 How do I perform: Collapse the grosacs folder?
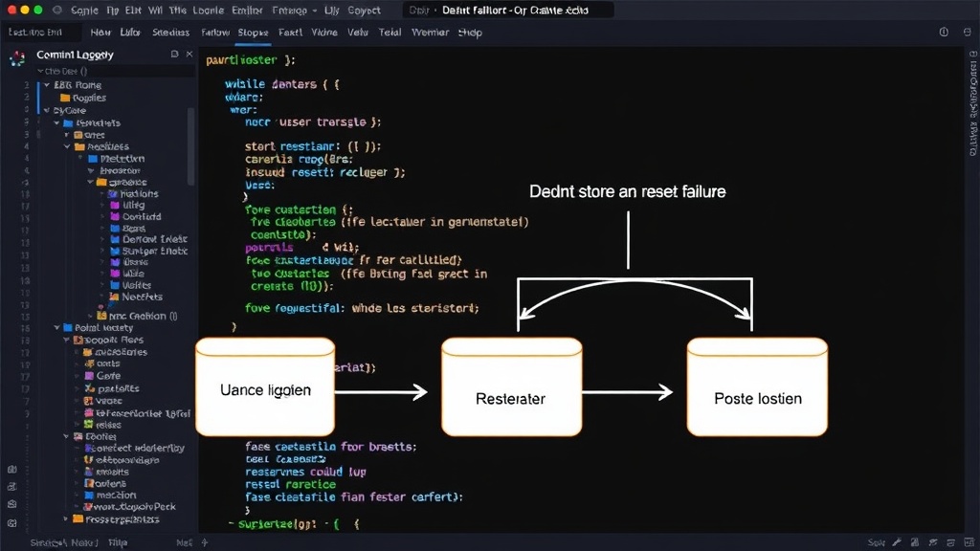tap(91, 182)
